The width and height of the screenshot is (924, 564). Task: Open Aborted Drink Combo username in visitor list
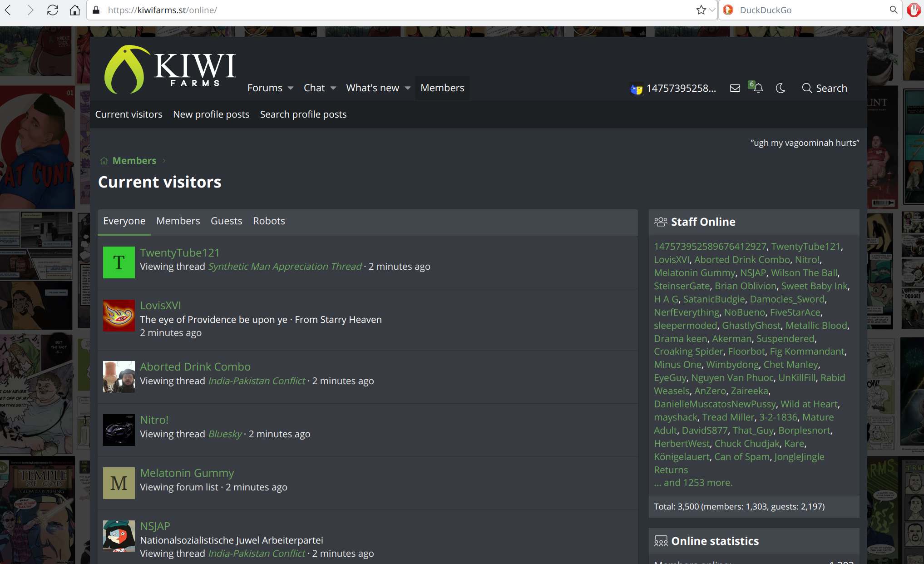(x=195, y=367)
